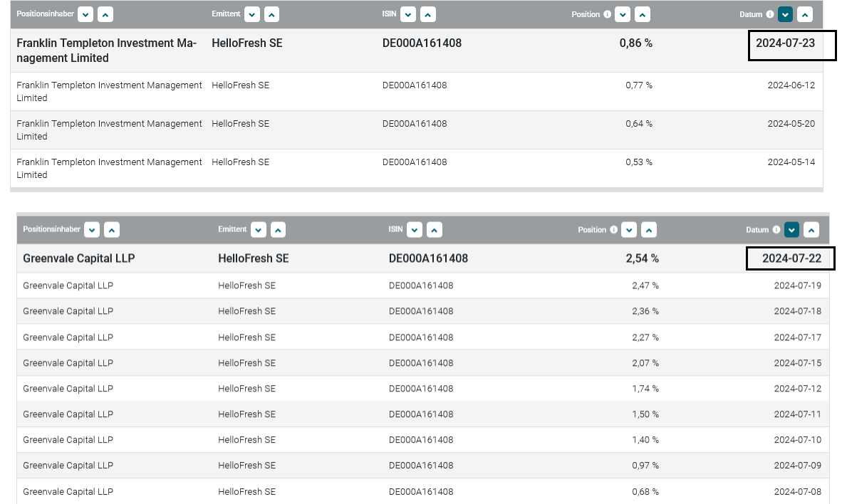Select the 1,50 % position value
This screenshot has width=842, height=504.
645,415
